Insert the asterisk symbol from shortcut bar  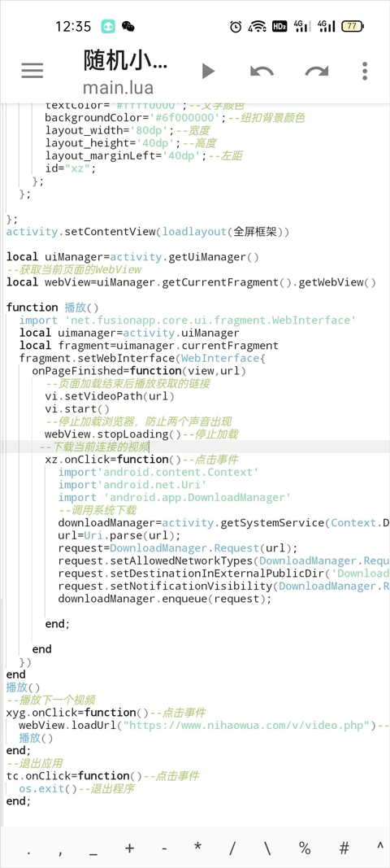(x=197, y=848)
